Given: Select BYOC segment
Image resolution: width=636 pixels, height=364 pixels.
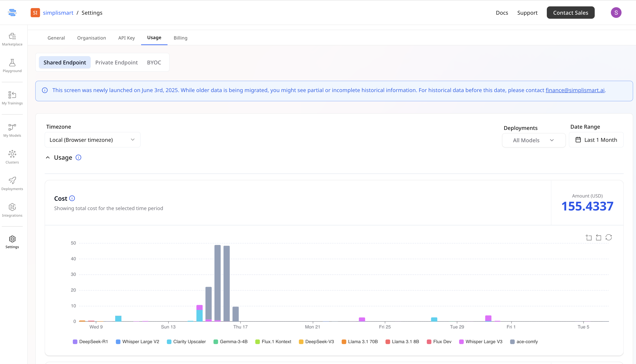Looking at the screenshot, I should (154, 62).
